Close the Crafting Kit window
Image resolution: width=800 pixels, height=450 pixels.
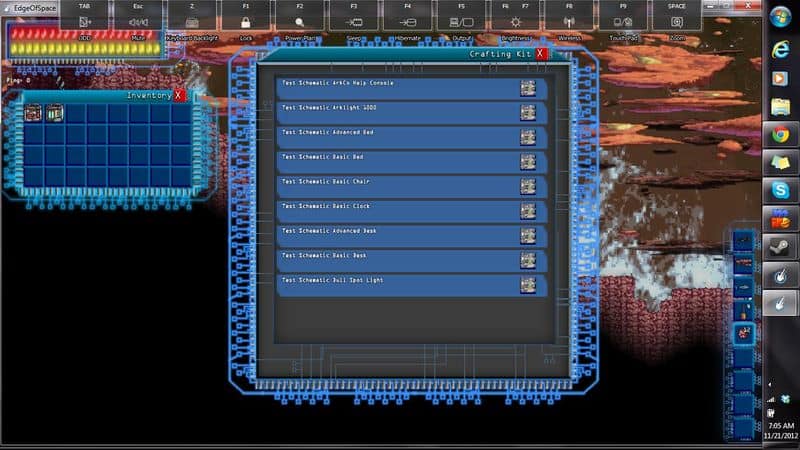tap(540, 54)
